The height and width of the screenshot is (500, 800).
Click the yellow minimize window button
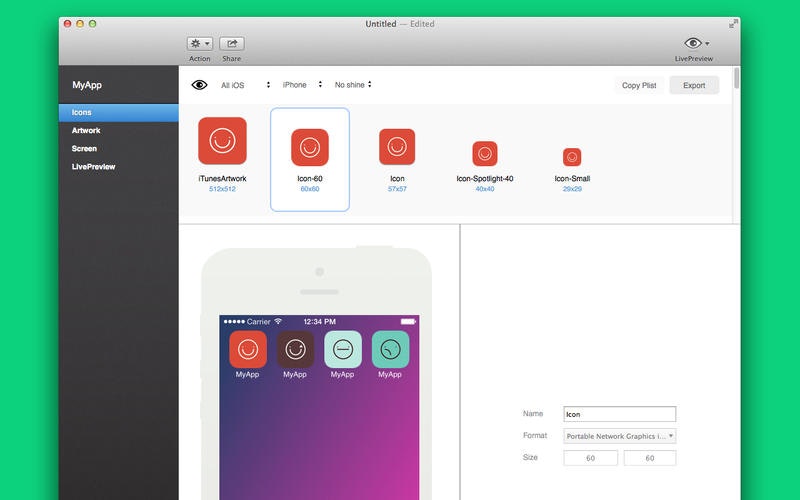click(80, 23)
